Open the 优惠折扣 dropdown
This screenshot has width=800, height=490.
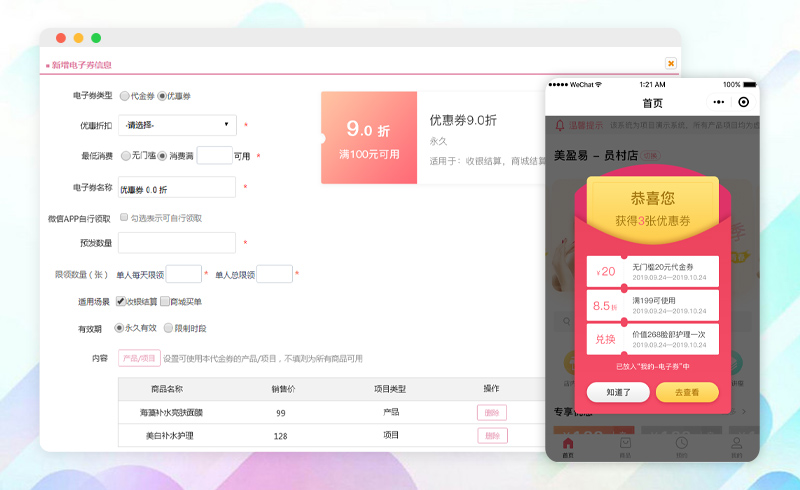point(177,126)
